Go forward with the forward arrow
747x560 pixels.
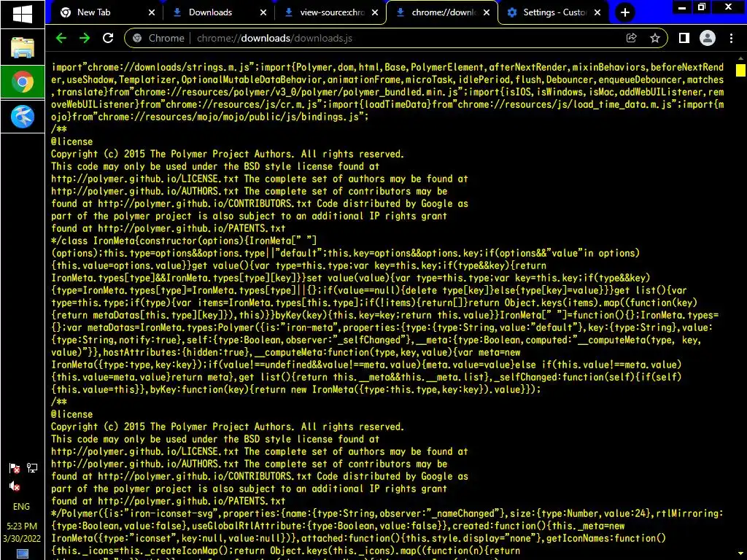pyautogui.click(x=85, y=38)
